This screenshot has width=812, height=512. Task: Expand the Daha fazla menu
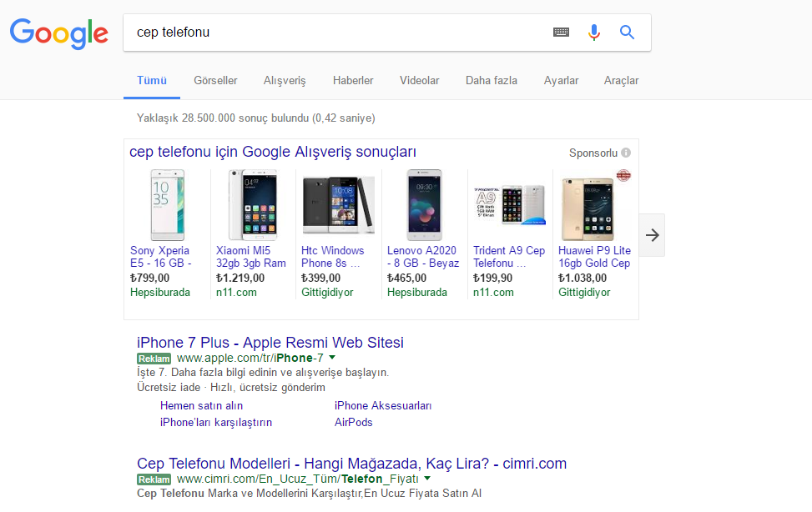tap(491, 81)
